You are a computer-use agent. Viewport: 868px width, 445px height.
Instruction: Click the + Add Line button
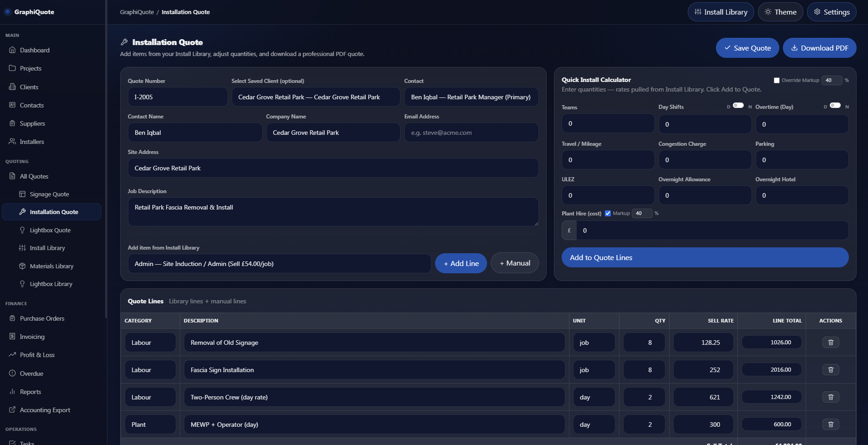tap(461, 263)
